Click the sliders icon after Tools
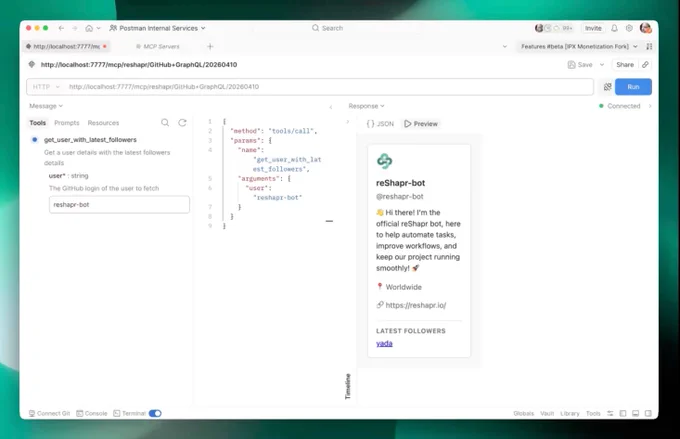 [610, 413]
